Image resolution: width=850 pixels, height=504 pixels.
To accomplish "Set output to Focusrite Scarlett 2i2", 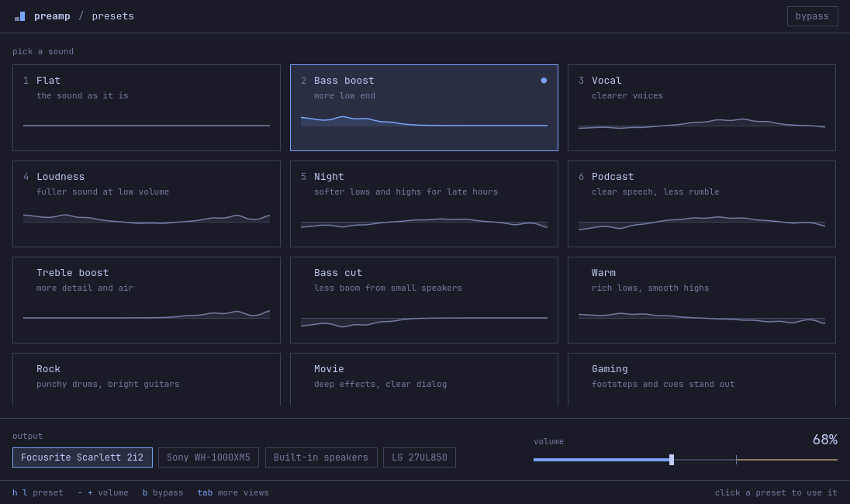I will point(82,457).
